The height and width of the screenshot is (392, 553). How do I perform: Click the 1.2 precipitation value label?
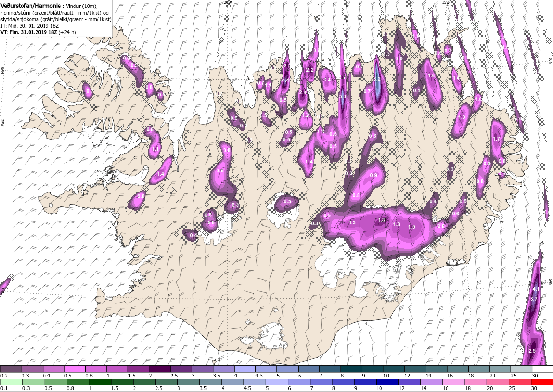pyautogui.click(x=306, y=115)
